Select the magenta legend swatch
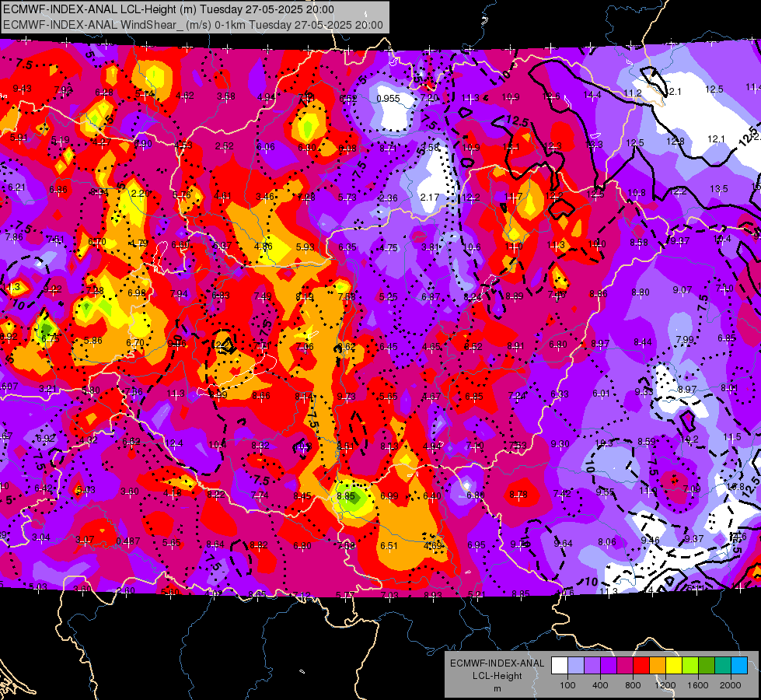 point(625,666)
